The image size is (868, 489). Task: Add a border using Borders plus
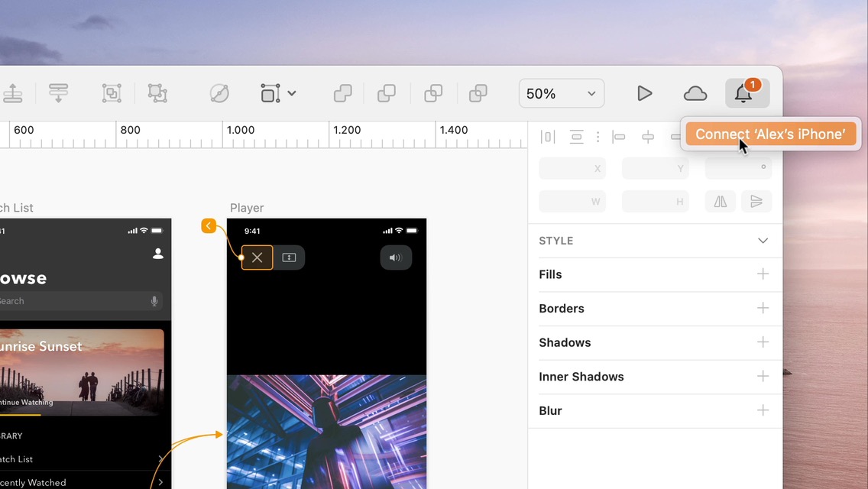(x=763, y=308)
